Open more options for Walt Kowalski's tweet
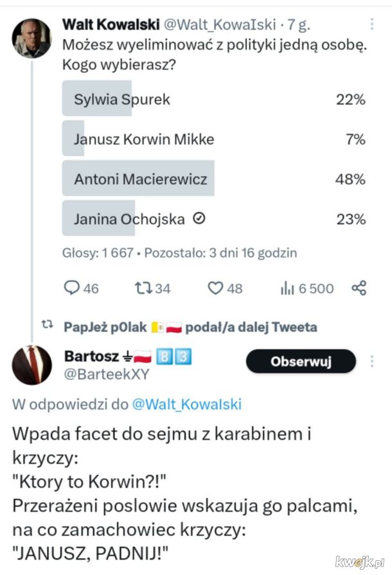Viewport: 392px width, 575px height. point(371,24)
